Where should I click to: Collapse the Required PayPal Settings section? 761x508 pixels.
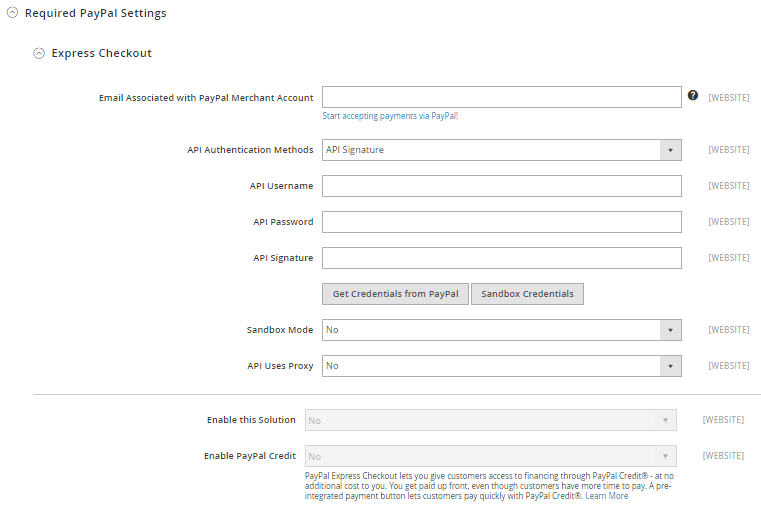point(13,13)
